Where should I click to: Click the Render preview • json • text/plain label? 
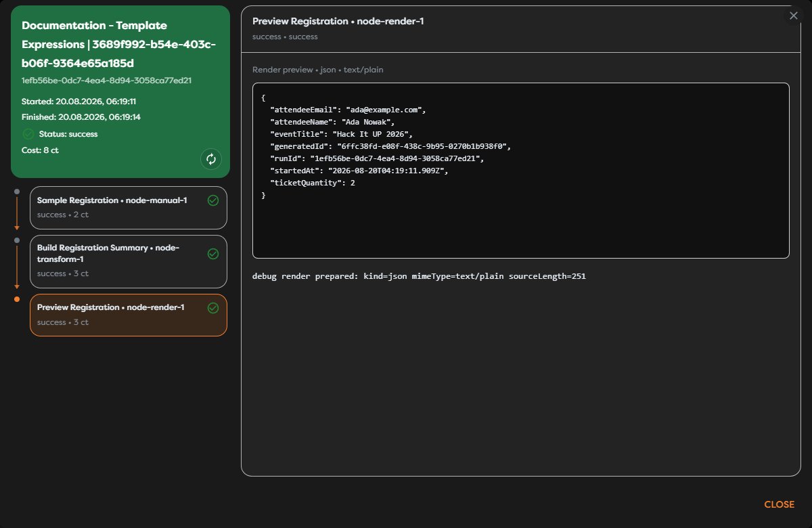pyautogui.click(x=318, y=70)
